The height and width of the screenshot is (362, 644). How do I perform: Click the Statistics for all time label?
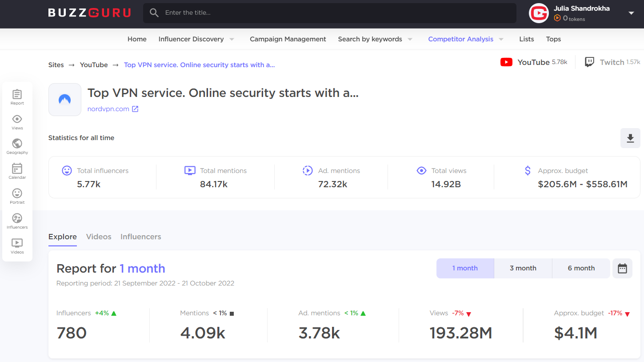coord(81,138)
